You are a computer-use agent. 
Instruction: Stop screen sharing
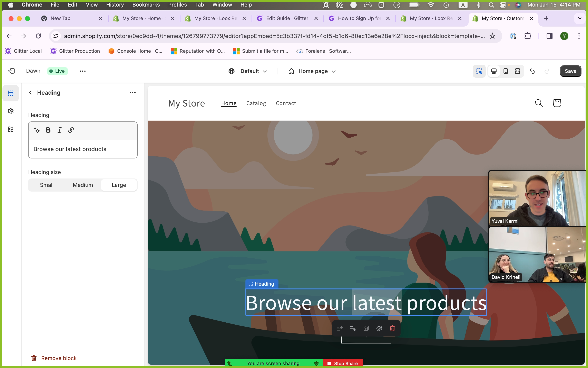tap(343, 363)
